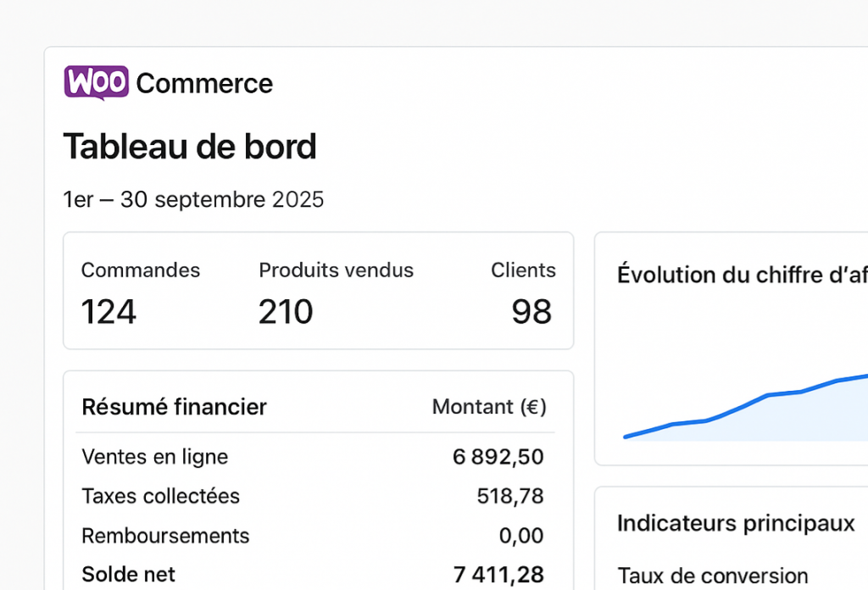Click the blue revenue trend line
Viewport: 868px width, 590px height.
tap(768, 395)
